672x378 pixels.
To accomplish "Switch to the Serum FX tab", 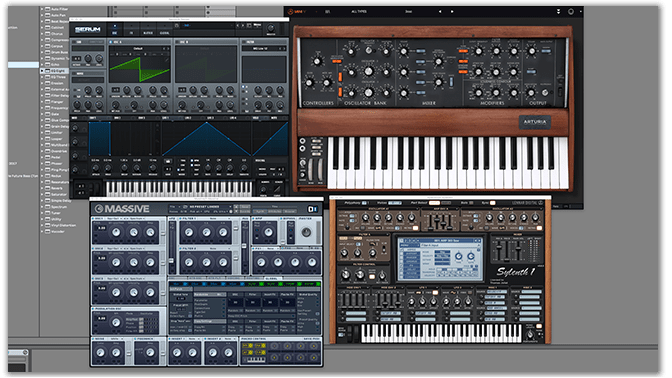I will 131,33.
